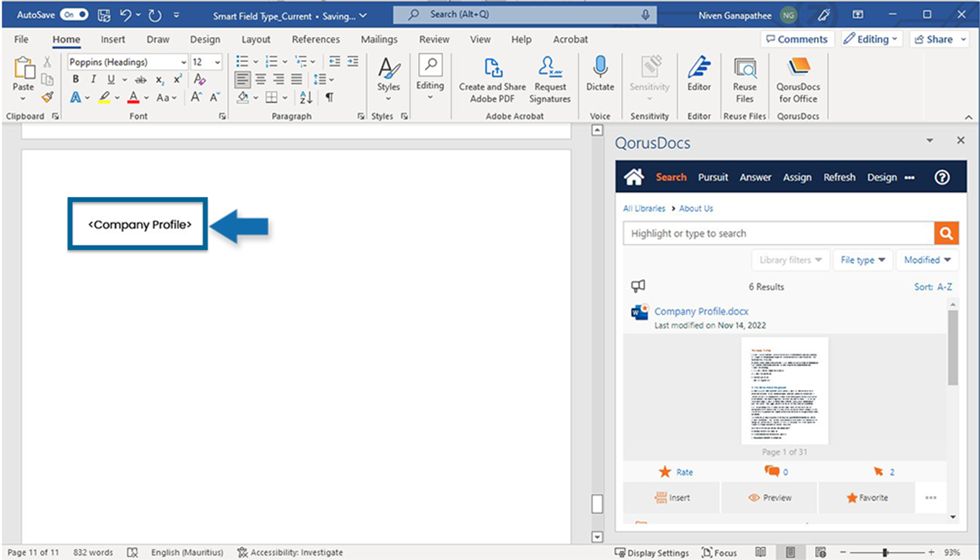Click the orange search magnifier button
This screenshot has width=980, height=560.
pos(946,233)
